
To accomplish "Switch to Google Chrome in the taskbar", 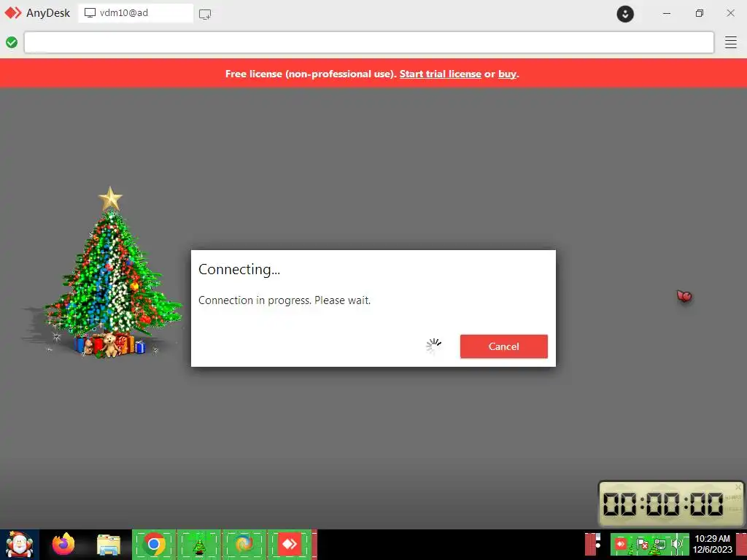I will pos(154,544).
